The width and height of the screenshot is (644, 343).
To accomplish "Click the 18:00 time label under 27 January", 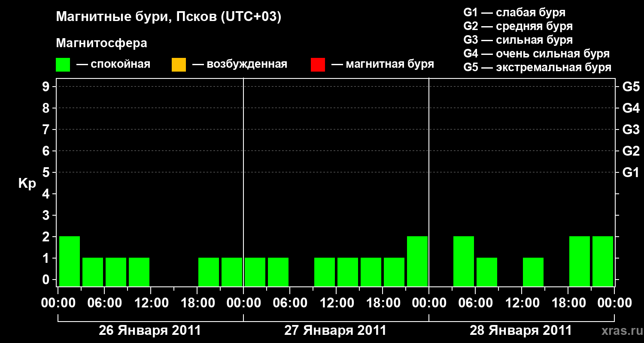I will [x=383, y=303].
